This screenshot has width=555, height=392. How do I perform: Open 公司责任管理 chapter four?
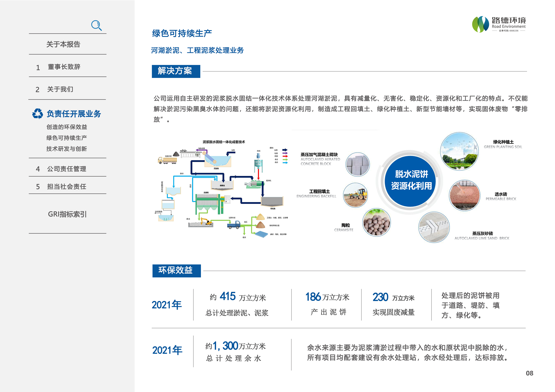click(x=66, y=169)
